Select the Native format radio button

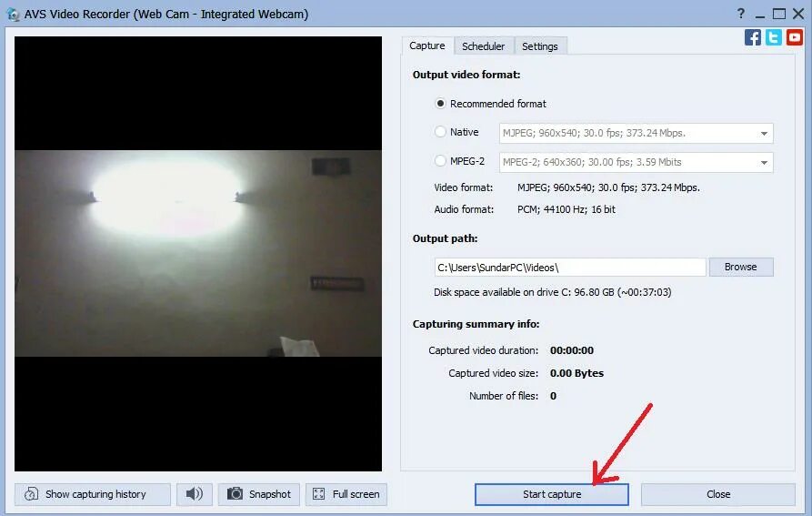pos(440,132)
